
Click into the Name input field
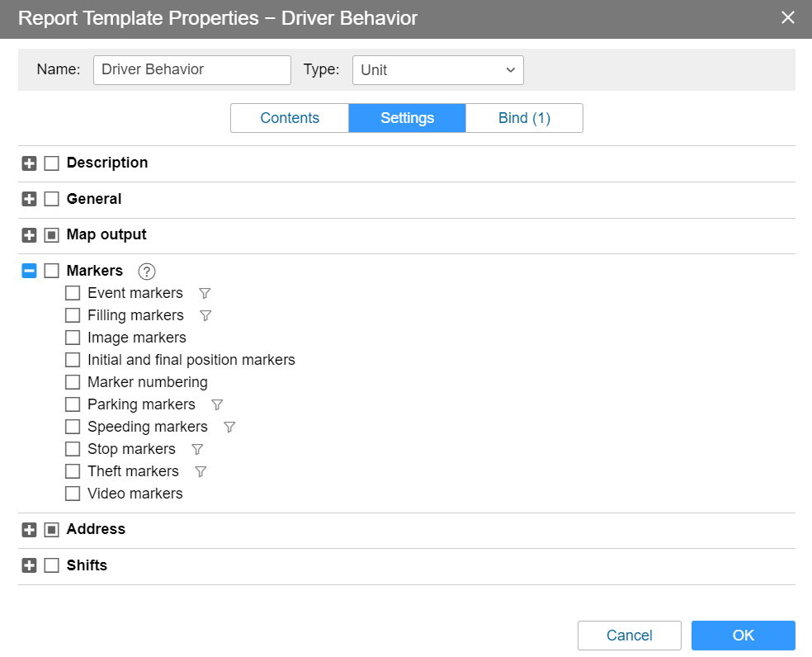191,70
